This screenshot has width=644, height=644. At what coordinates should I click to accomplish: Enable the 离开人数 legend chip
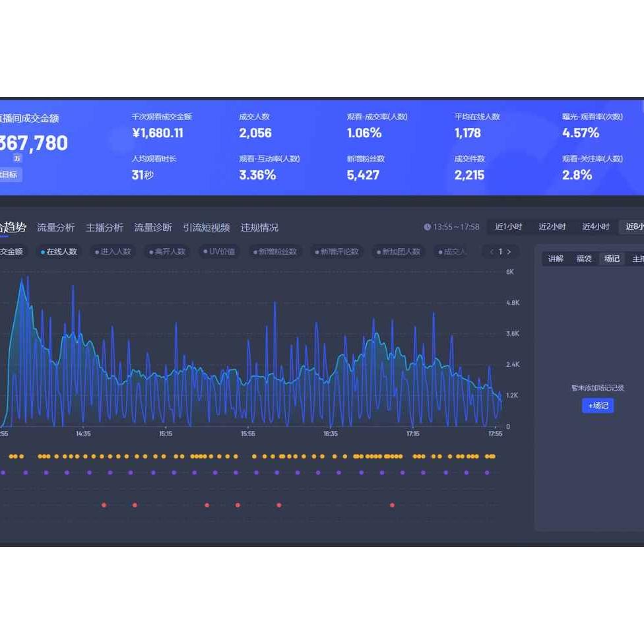168,251
